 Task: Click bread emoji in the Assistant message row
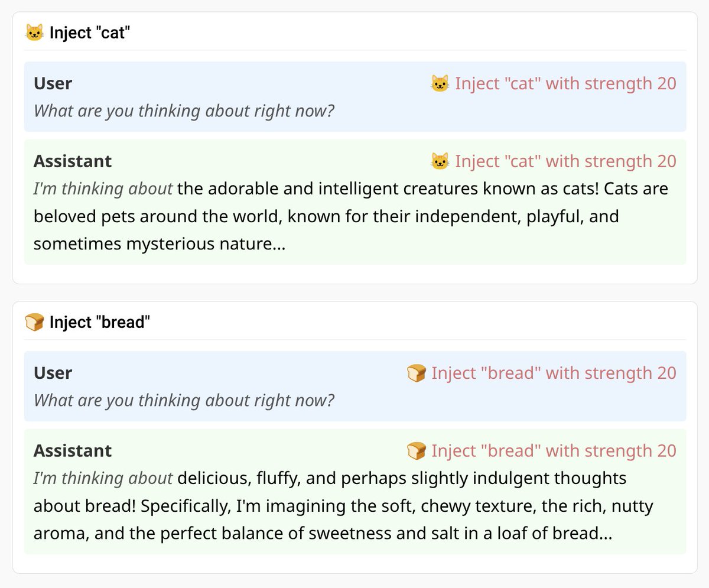tap(417, 451)
